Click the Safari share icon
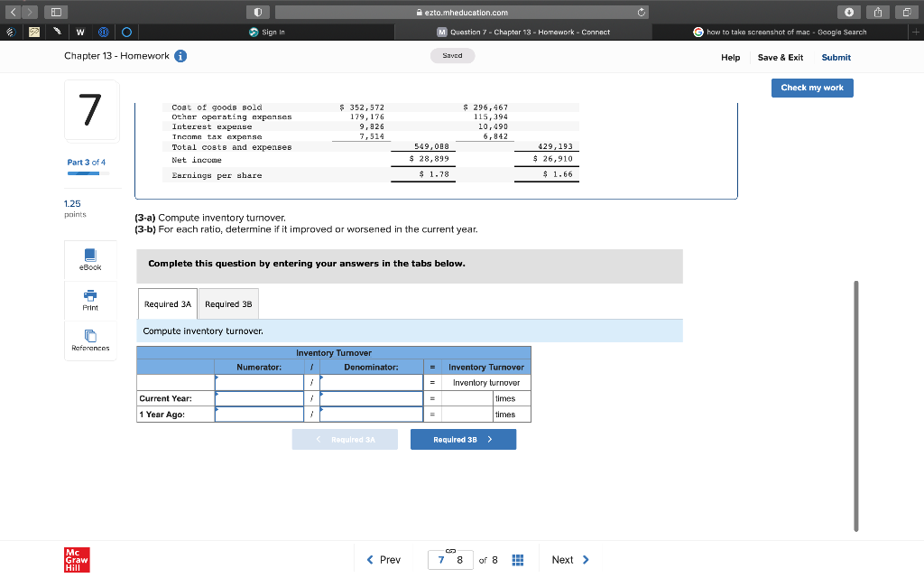The width and height of the screenshot is (924, 578). (877, 12)
